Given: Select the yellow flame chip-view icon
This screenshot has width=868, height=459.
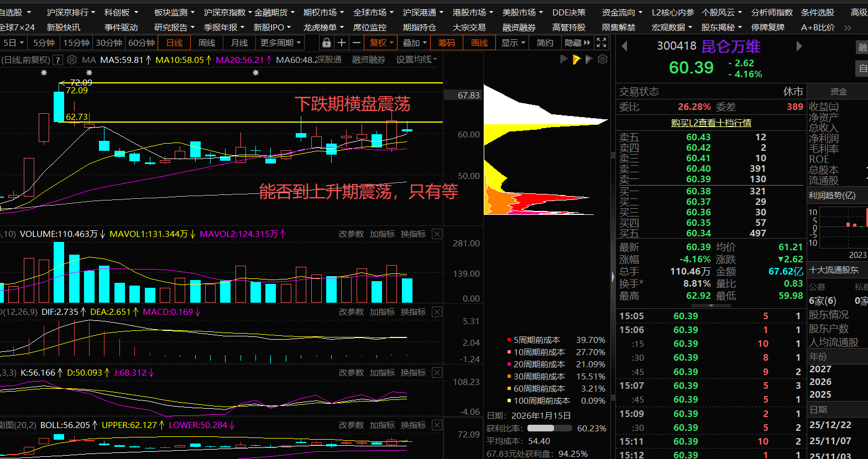Looking at the screenshot, I should [576, 59].
